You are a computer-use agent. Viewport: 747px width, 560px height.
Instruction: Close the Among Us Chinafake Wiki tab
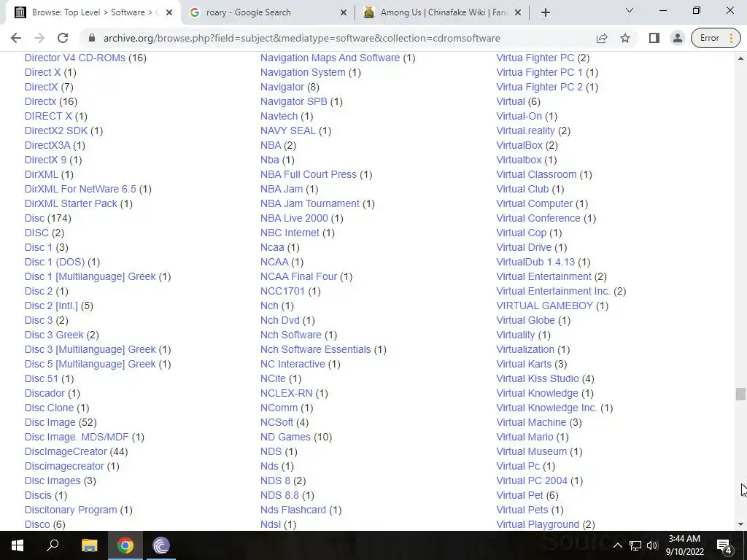pyautogui.click(x=519, y=12)
